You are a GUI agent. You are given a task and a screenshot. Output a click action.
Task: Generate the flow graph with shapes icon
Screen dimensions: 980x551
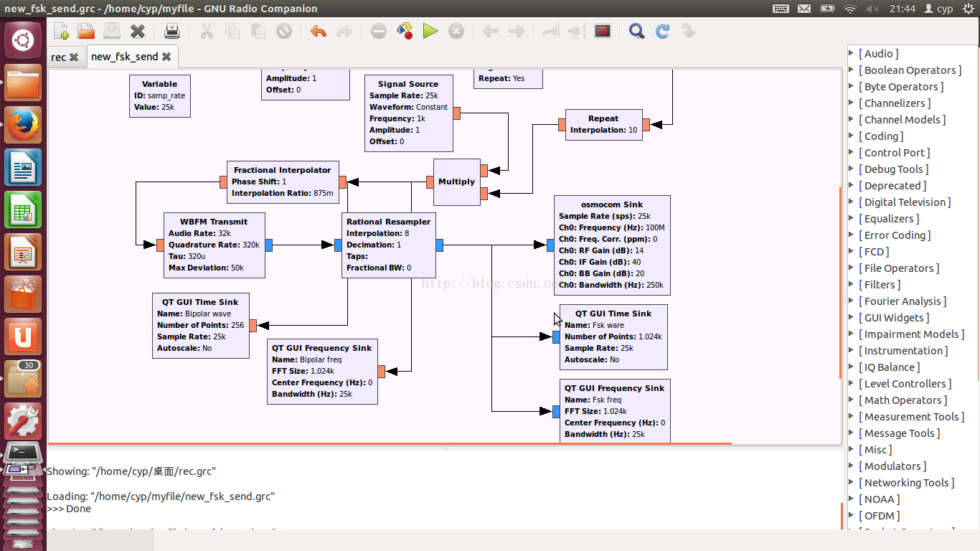point(405,31)
